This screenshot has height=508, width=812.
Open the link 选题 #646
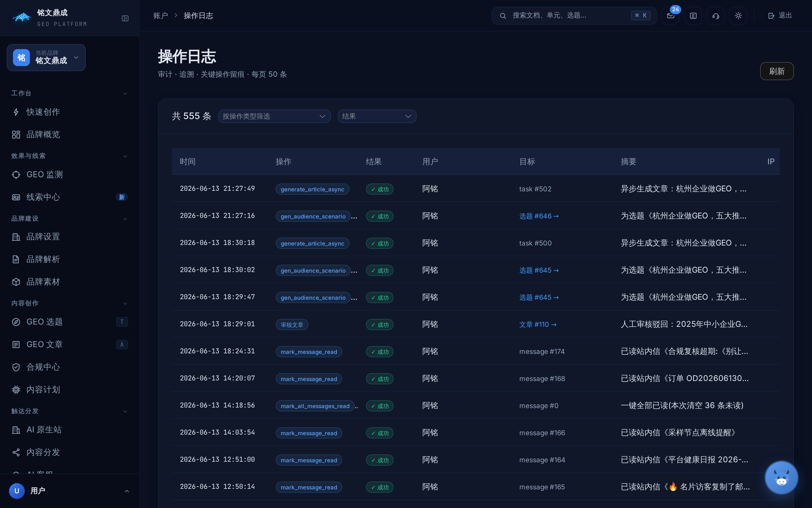(539, 216)
